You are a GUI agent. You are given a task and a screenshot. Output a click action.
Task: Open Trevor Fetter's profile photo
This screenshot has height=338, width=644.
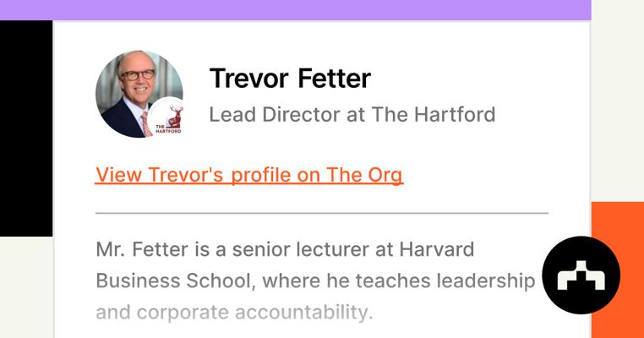pos(134,91)
